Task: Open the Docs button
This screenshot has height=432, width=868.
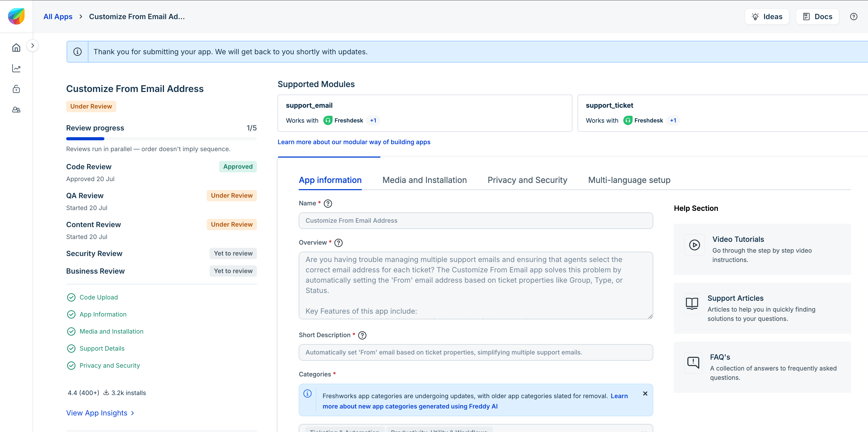Action: 817,17
